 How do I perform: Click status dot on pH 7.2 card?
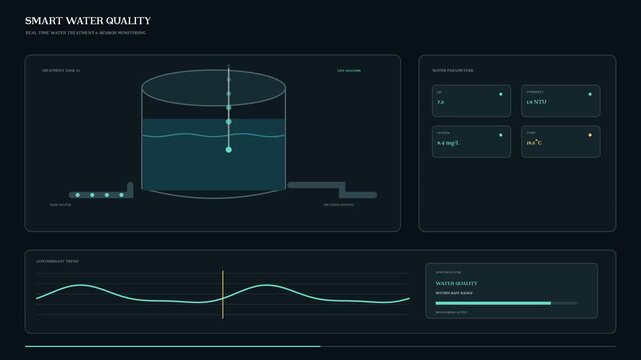501,94
